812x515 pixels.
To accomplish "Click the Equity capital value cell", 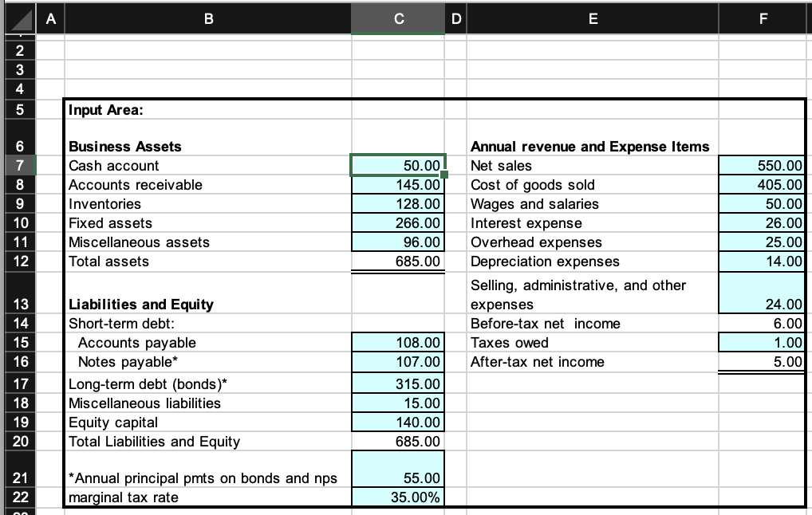I will pyautogui.click(x=397, y=422).
